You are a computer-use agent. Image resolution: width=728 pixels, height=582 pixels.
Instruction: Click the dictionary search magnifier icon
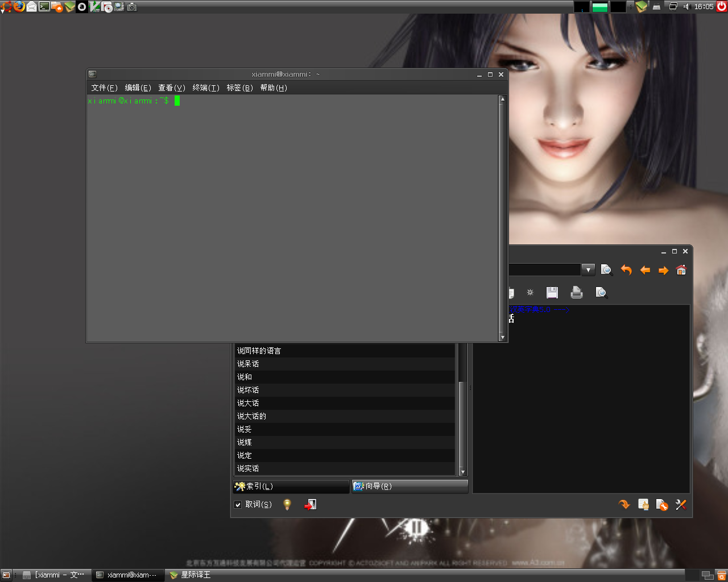pos(607,270)
